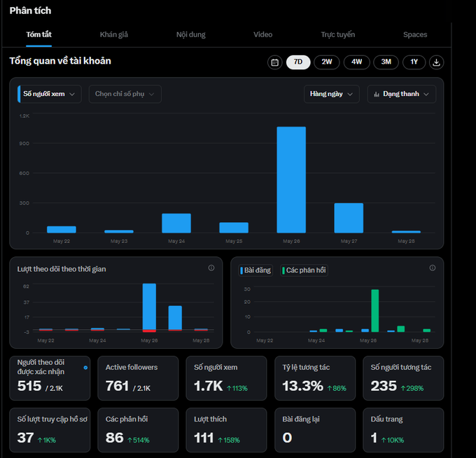Click the May 25 bar in views chart
Screen dimensions: 476x458
234,228
